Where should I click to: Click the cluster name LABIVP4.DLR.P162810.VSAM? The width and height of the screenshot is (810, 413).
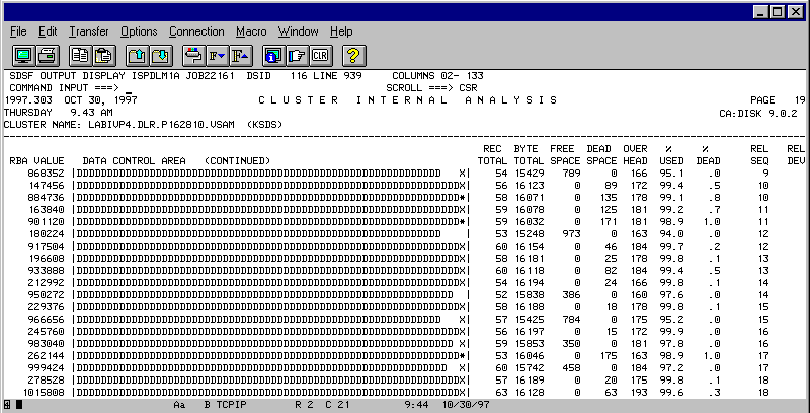161,125
